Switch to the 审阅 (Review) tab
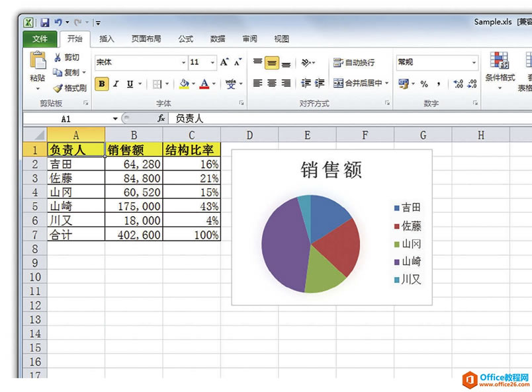Viewport: 532px width, 392px height. (x=249, y=39)
